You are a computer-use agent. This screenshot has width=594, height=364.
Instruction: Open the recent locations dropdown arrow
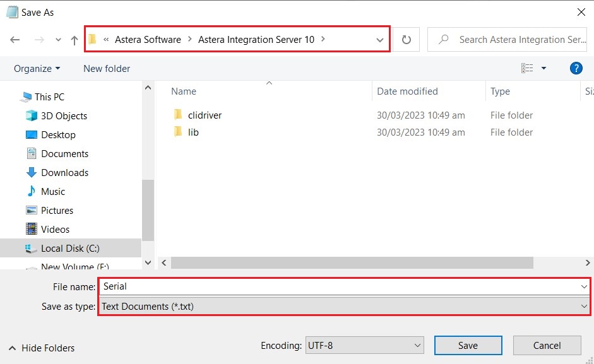[x=58, y=40]
